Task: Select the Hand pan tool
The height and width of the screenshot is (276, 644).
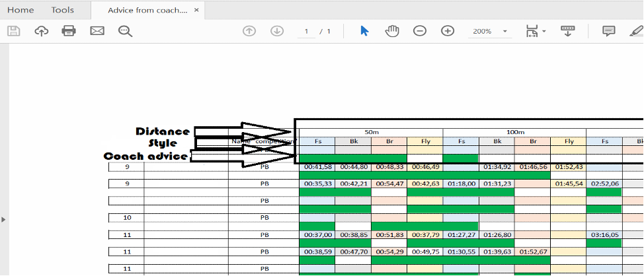Action: pyautogui.click(x=392, y=31)
